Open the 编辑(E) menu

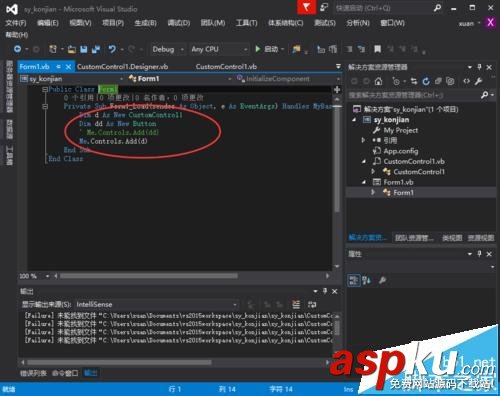(48, 23)
